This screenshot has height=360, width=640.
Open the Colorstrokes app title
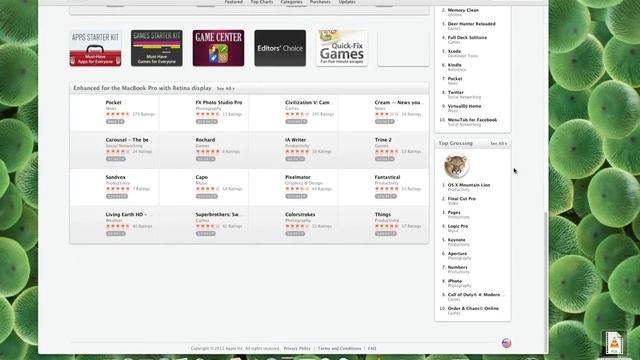tap(300, 214)
